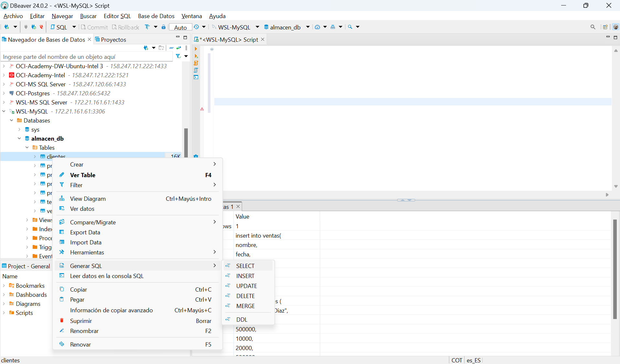Click the es_ES locale in status bar
The image size is (620, 364).
click(474, 360)
